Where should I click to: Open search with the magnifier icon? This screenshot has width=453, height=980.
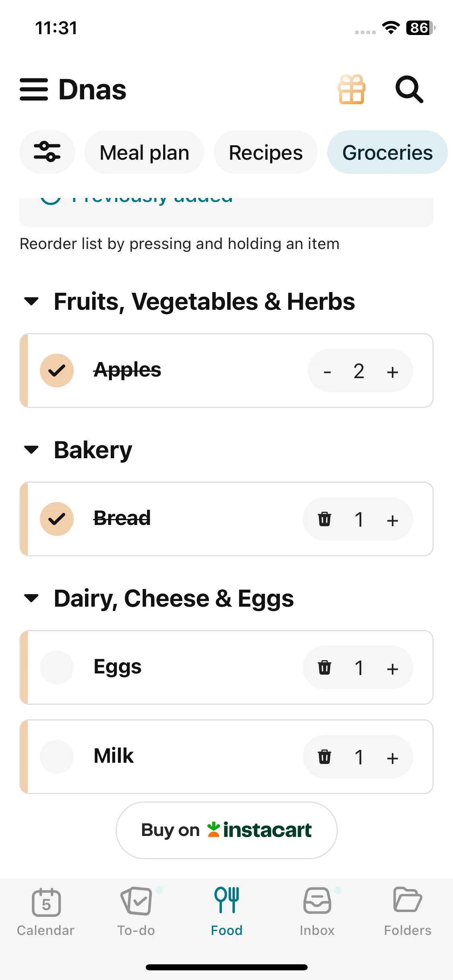click(x=409, y=89)
